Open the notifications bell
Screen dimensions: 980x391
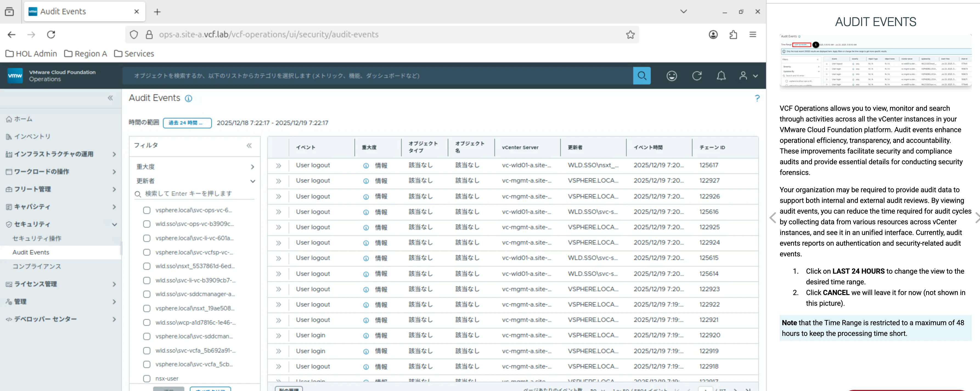pos(721,76)
